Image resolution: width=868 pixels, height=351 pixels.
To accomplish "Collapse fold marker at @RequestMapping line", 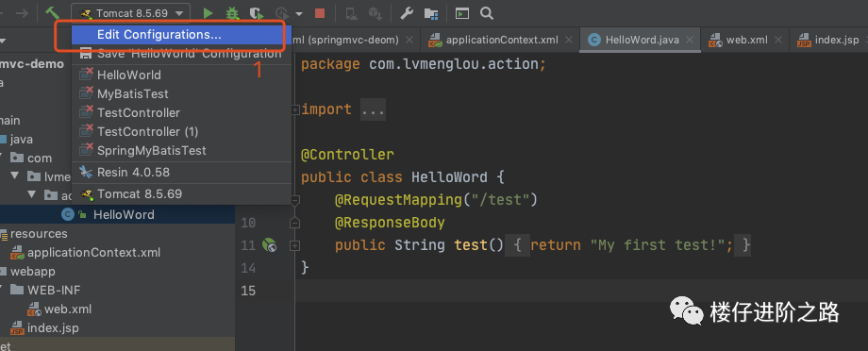I will 295,199.
